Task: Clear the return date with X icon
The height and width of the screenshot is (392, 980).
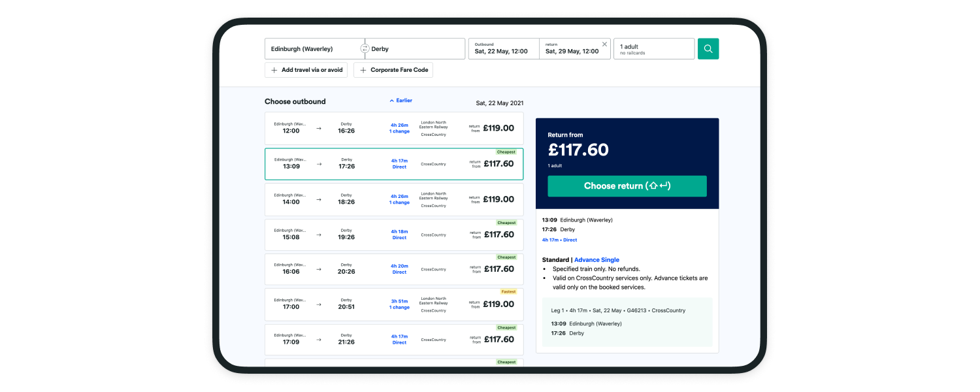Action: (x=604, y=44)
